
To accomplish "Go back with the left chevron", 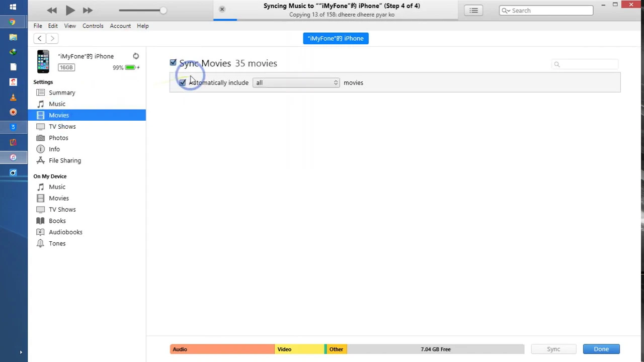I will coord(39,38).
